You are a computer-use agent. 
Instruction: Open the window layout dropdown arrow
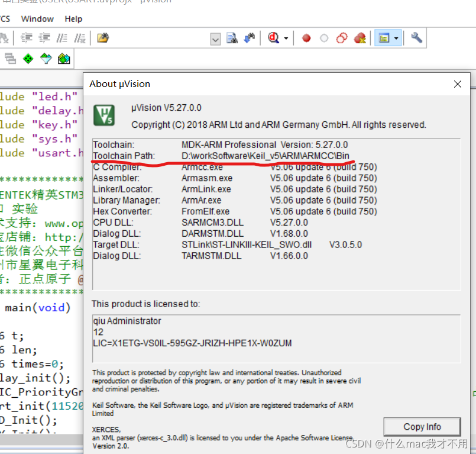tap(396, 38)
